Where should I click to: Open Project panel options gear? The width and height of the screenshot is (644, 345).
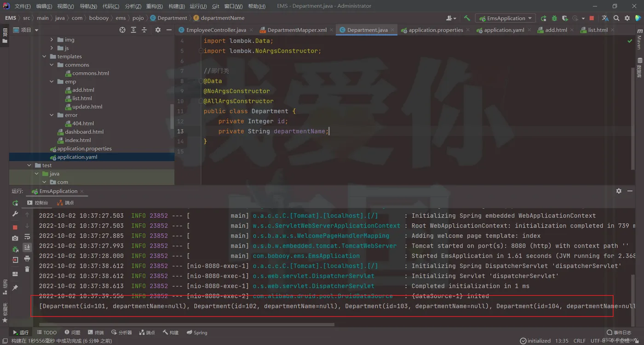[158, 30]
